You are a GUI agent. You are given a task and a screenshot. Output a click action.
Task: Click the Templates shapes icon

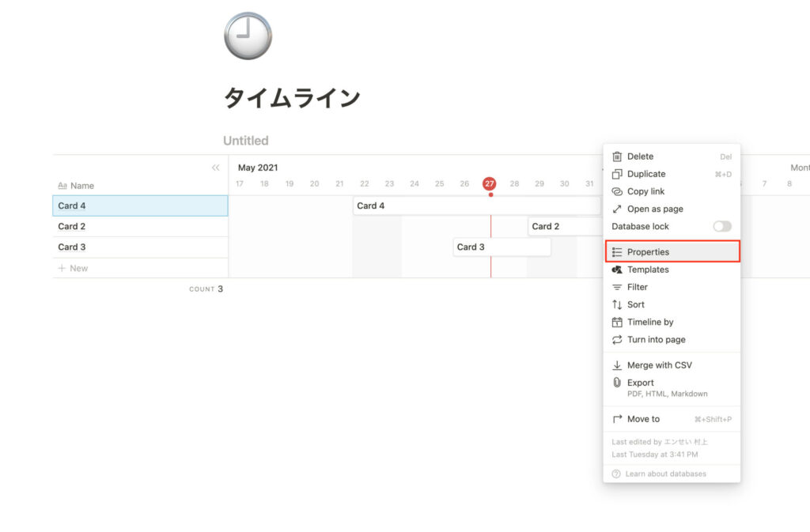point(617,270)
